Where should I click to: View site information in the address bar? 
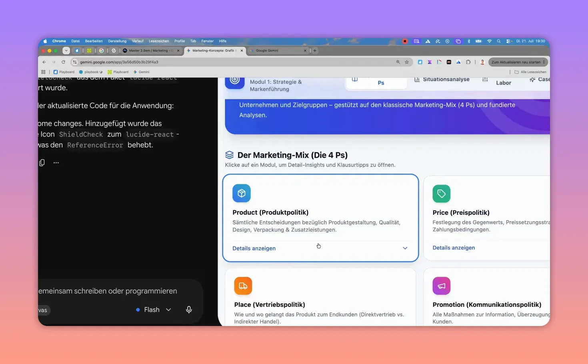coord(75,62)
